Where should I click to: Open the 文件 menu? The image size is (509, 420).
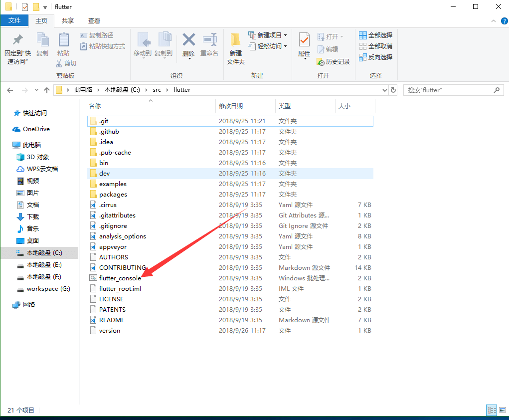click(x=14, y=20)
